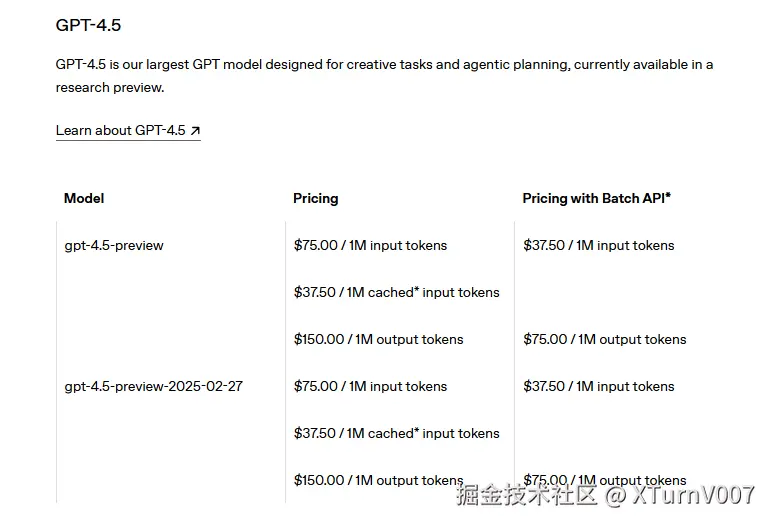Click the 2025-02-27 model's Batch API $37.50 input price
Image resolution: width=772 pixels, height=525 pixels.
click(x=599, y=386)
